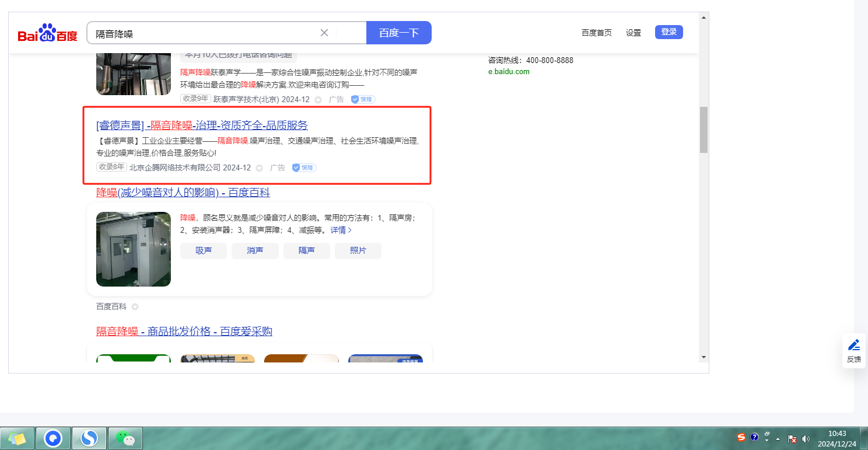Expand the arrow next to 百度百科 source
The image size is (868, 450).
coord(135,307)
